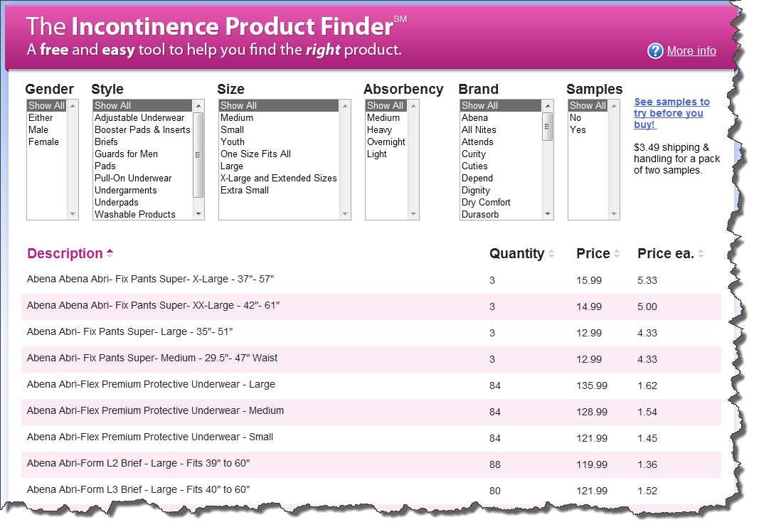Image resolution: width=759 pixels, height=532 pixels.
Task: Click Size list scroll down arrow
Action: click(x=345, y=214)
